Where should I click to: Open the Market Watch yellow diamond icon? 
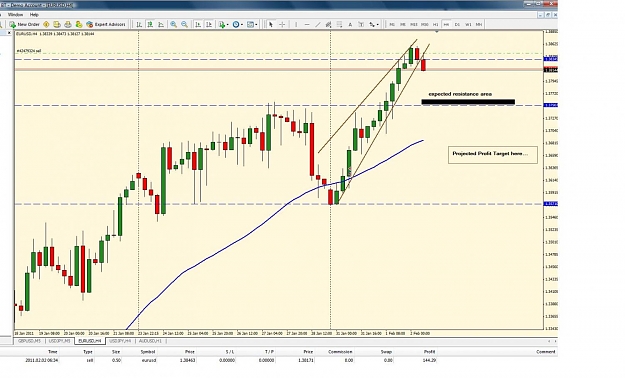46,24
